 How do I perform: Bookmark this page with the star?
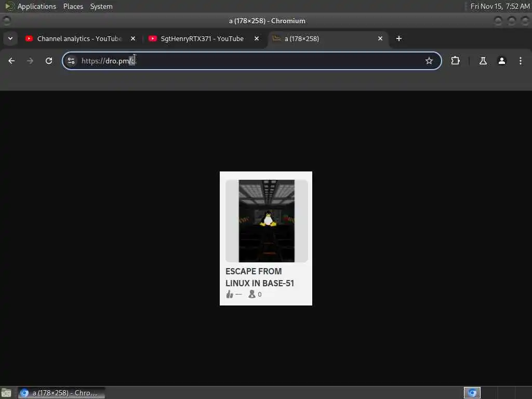[x=429, y=61]
